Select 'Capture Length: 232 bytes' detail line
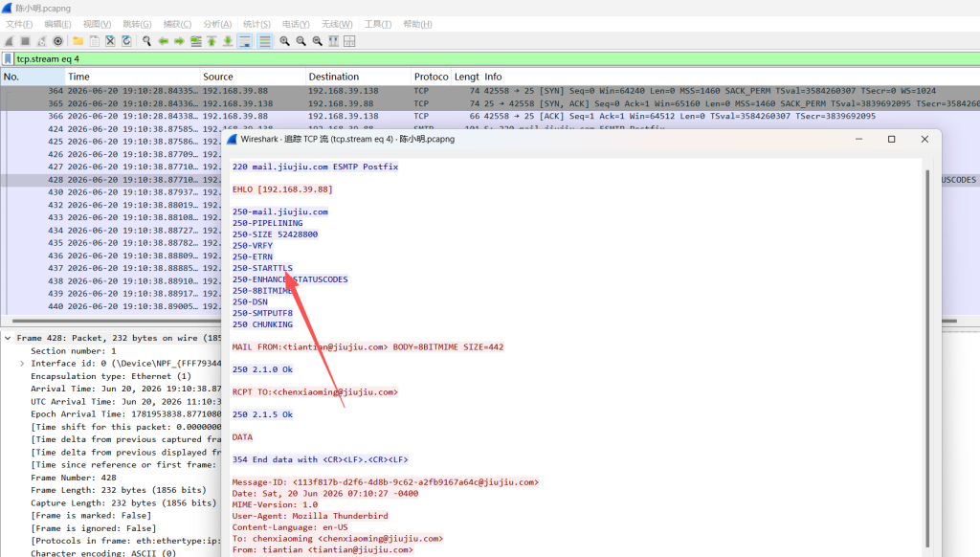This screenshot has width=980, height=557. pyautogui.click(x=123, y=503)
